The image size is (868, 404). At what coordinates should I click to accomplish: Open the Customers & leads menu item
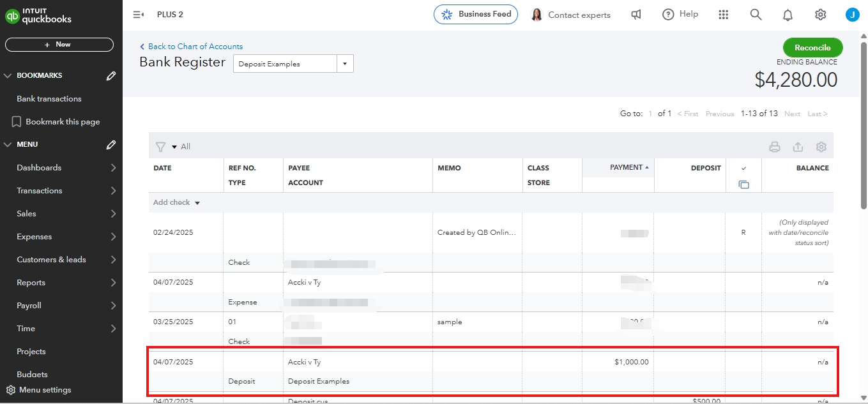point(51,260)
